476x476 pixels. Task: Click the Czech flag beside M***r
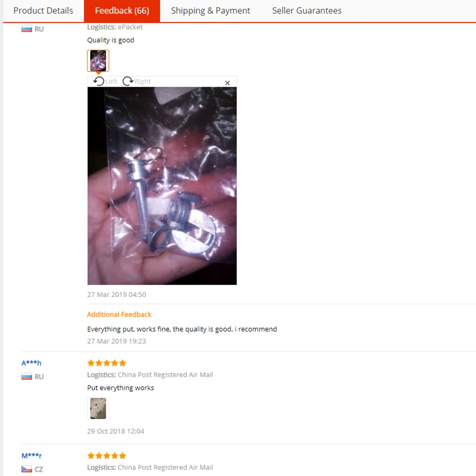(x=27, y=469)
